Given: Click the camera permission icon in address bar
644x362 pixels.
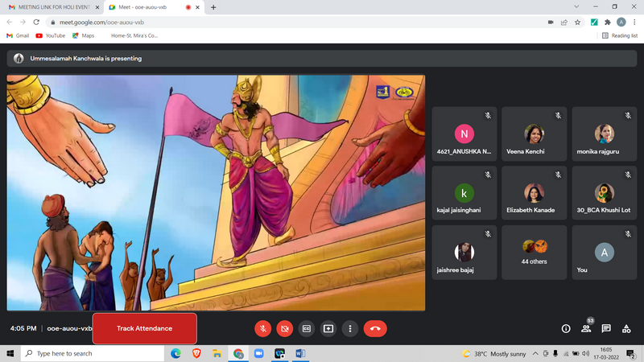Looking at the screenshot, I should (x=551, y=23).
